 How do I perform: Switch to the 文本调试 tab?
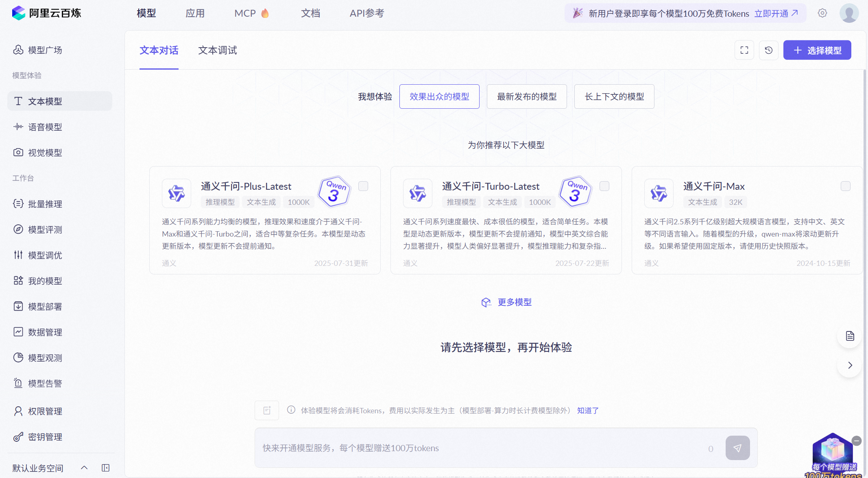217,50
